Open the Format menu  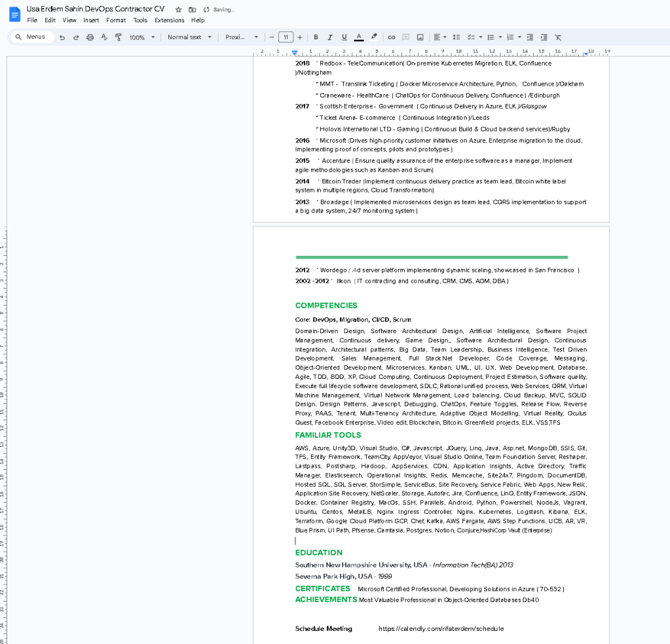[116, 20]
